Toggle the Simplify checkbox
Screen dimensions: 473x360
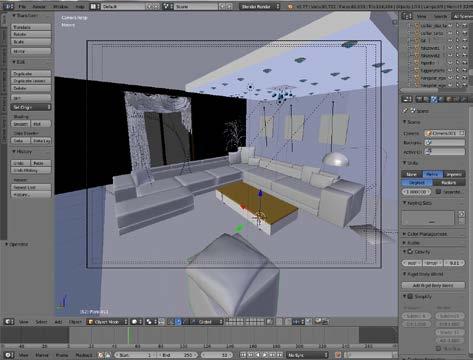[x=410, y=296]
